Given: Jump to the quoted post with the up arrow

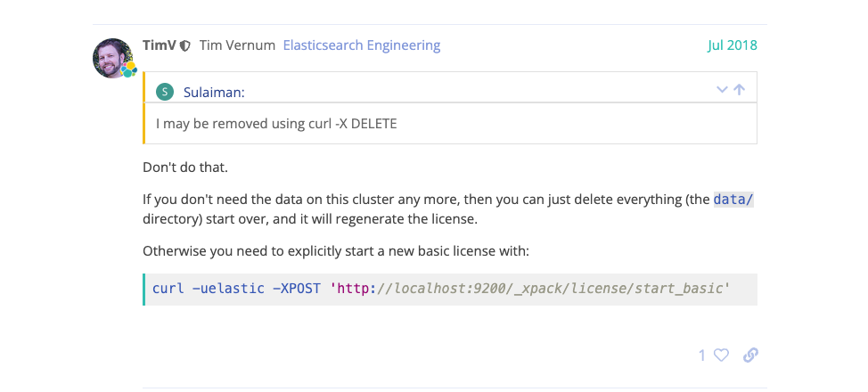Looking at the screenshot, I should pos(739,90).
